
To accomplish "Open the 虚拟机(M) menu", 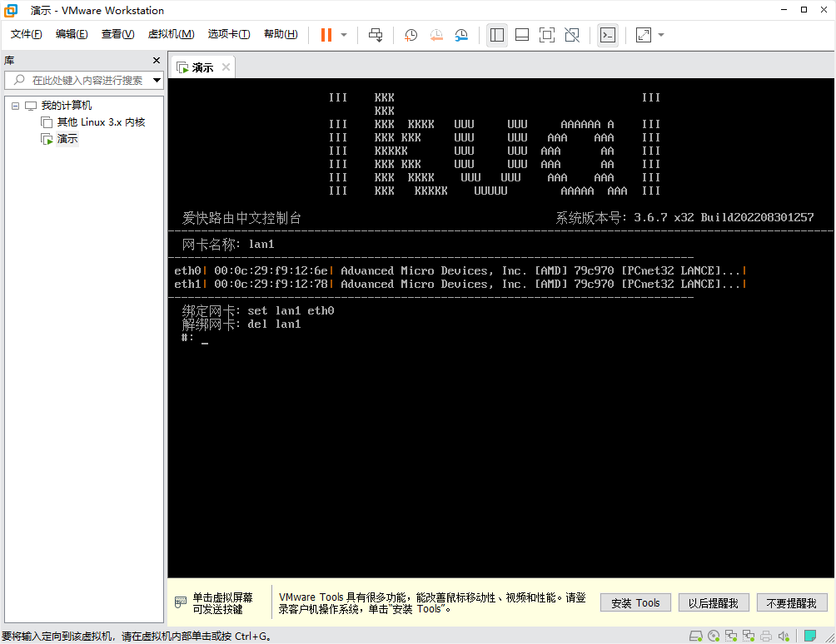I will point(172,34).
